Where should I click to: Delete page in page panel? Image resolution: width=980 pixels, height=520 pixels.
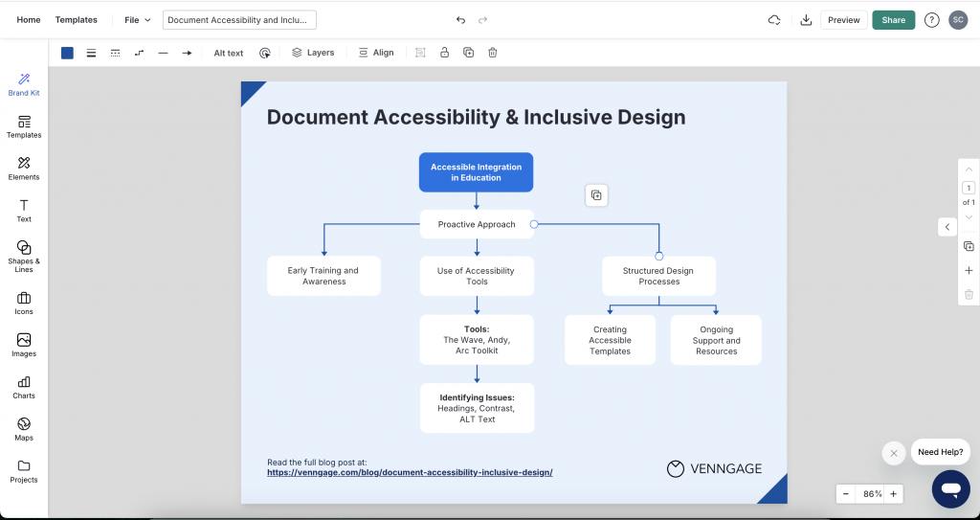pyautogui.click(x=969, y=294)
